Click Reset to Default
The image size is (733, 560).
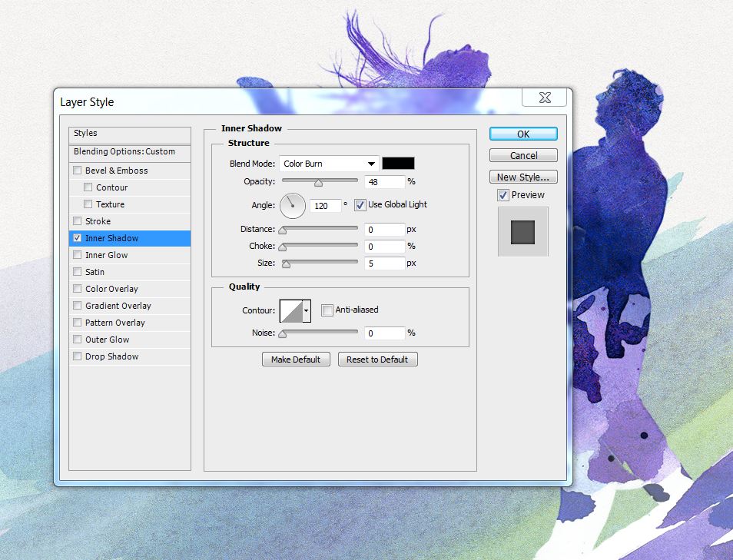pos(377,359)
